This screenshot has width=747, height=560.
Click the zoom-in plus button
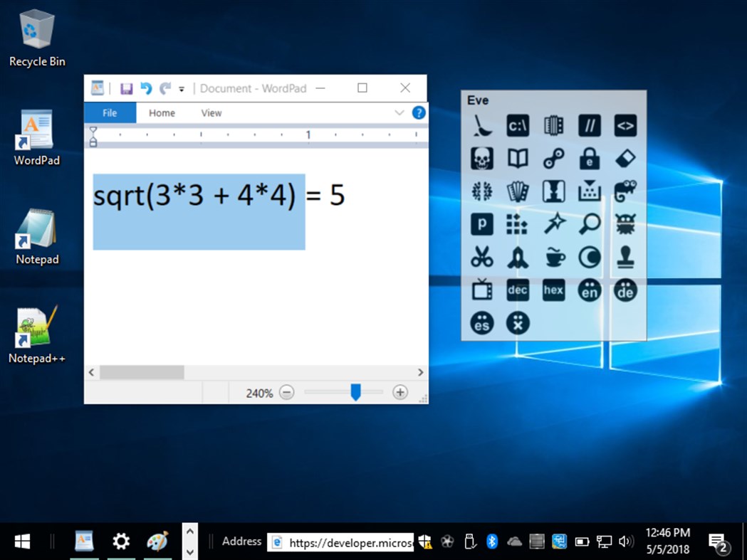pyautogui.click(x=400, y=392)
